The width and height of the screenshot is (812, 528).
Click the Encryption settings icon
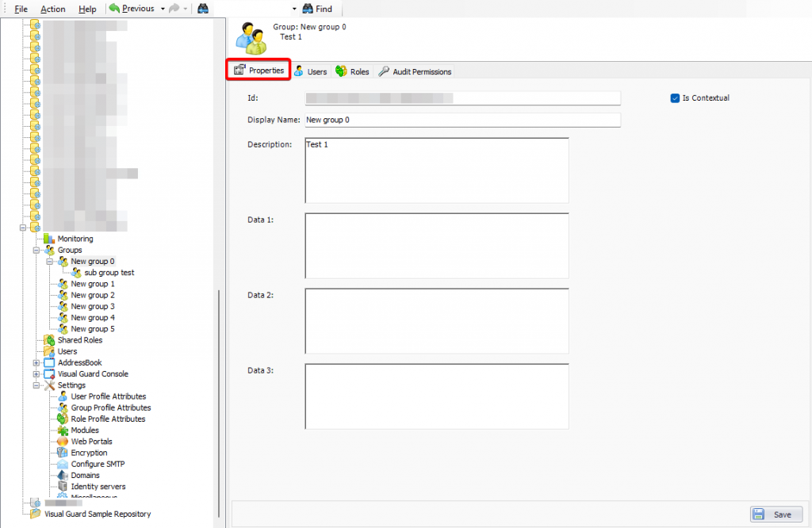pyautogui.click(x=63, y=453)
